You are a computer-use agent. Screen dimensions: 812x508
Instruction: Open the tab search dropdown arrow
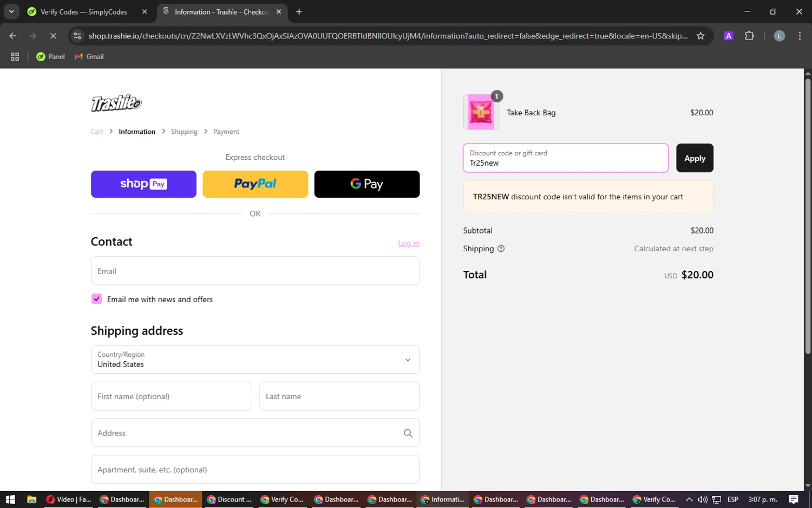[11, 12]
